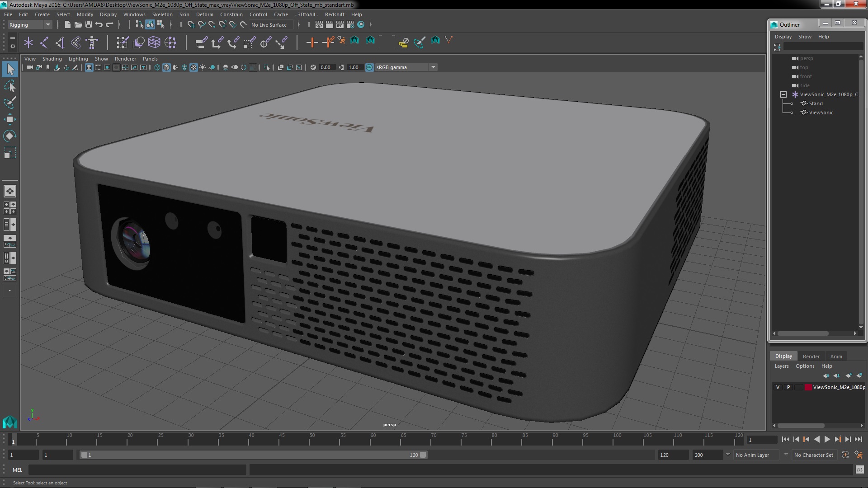
Task: Click frame 60 on time slider
Action: pos(373,439)
